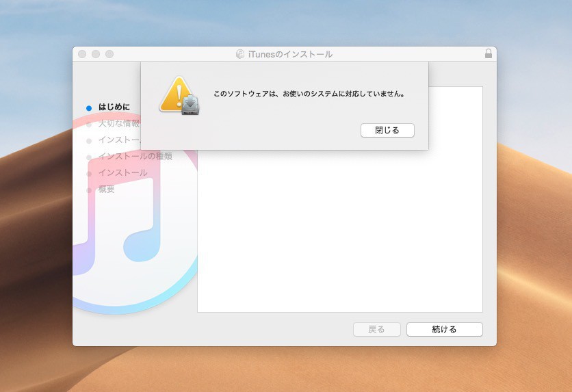Select the 大切な情報 step

coord(119,124)
